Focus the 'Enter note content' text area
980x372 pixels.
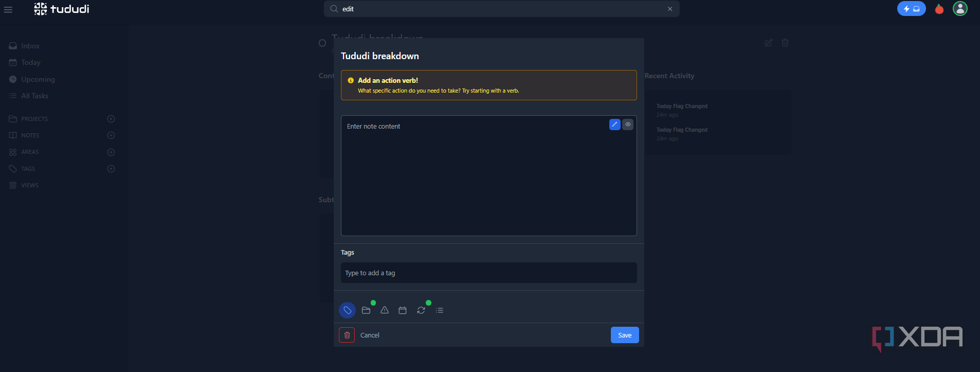pyautogui.click(x=489, y=175)
